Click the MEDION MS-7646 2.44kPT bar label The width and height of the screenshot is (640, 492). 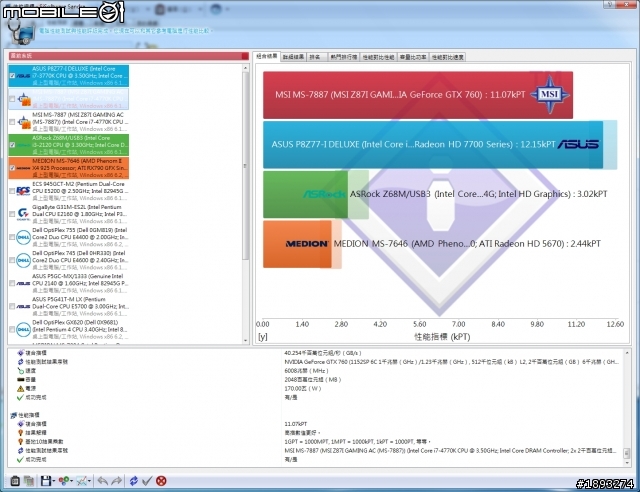(x=467, y=244)
